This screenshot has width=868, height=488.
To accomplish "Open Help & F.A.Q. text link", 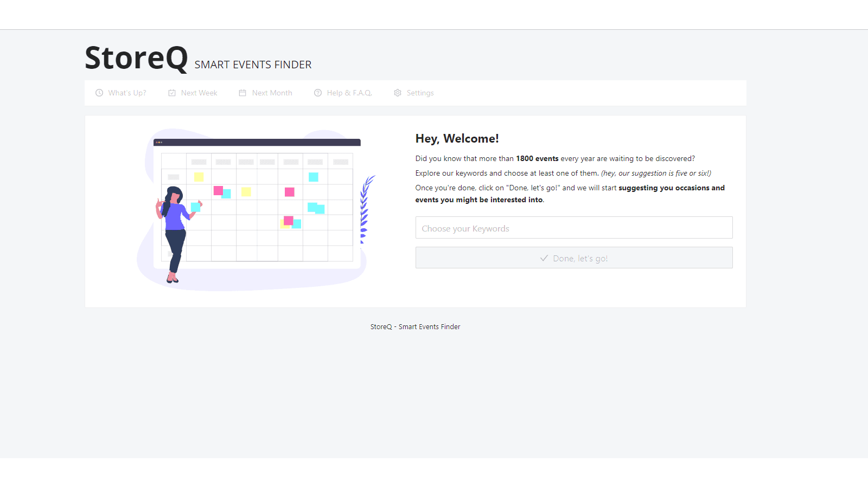I will click(349, 93).
